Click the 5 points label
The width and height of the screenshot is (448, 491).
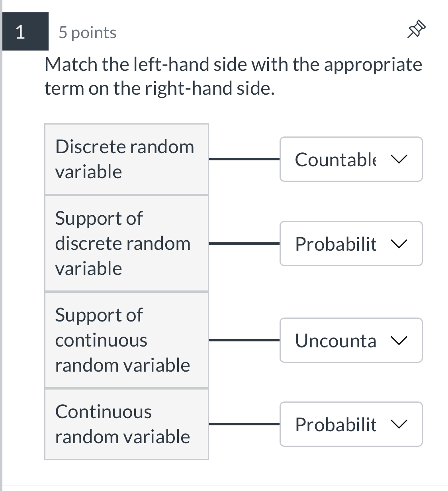point(87,32)
